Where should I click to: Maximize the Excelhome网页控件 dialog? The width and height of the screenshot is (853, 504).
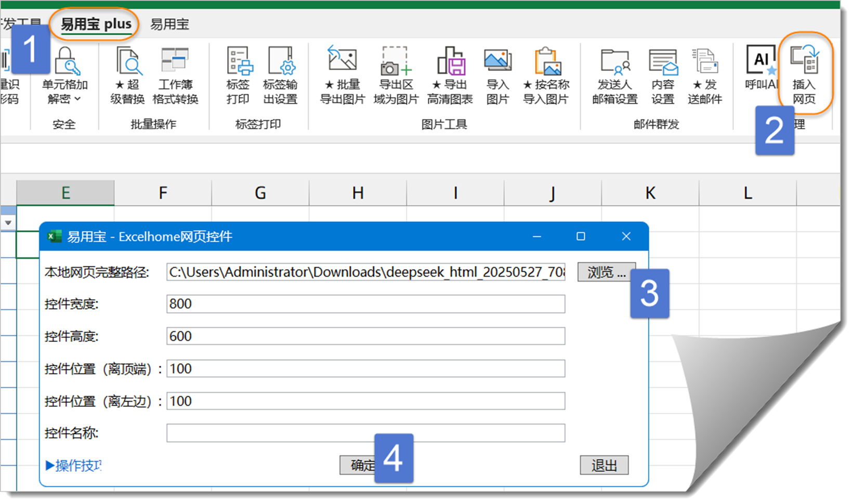coord(581,236)
